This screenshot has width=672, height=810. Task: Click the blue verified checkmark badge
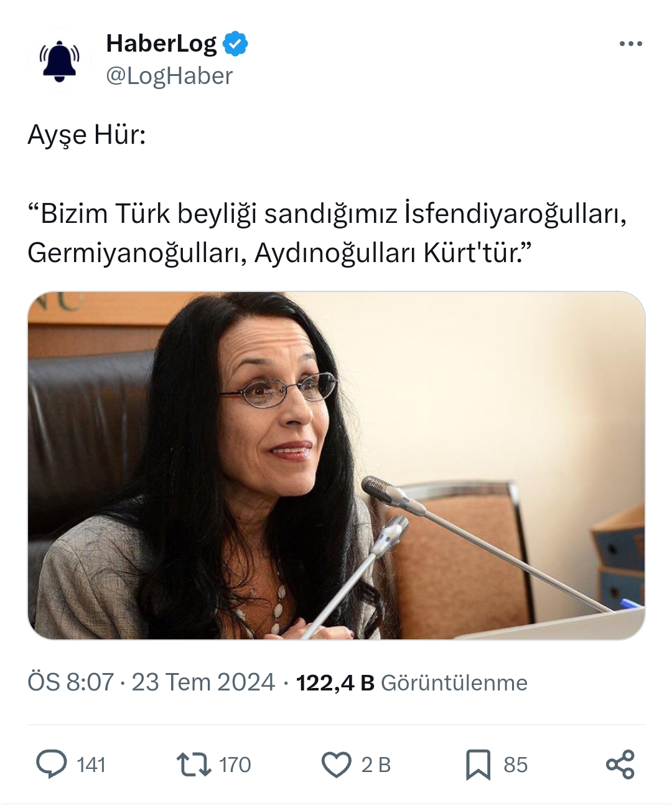(x=236, y=44)
